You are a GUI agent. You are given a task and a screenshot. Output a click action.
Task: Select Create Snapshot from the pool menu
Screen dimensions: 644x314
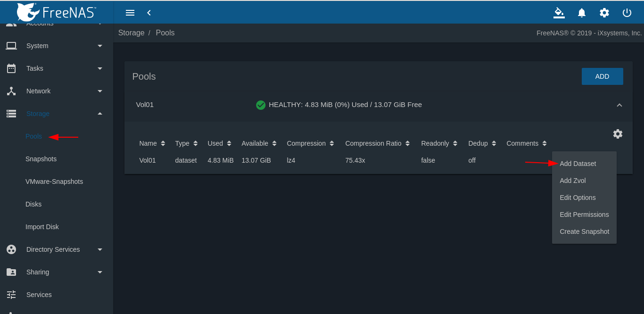click(585, 231)
